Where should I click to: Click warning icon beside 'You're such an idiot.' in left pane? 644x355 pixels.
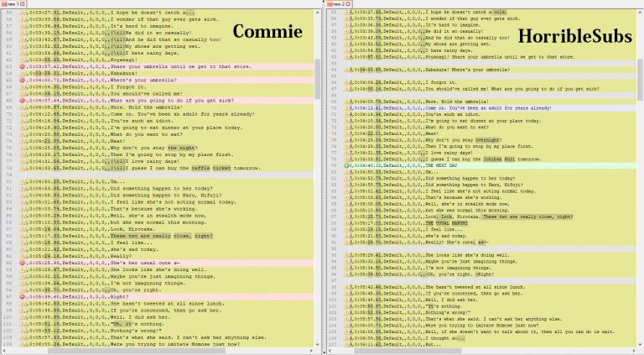coord(22,121)
